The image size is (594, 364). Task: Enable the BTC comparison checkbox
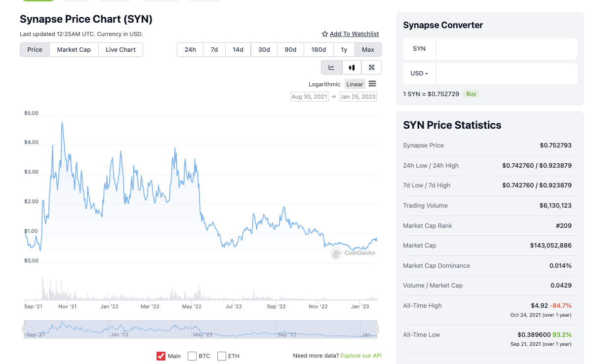[x=192, y=356]
